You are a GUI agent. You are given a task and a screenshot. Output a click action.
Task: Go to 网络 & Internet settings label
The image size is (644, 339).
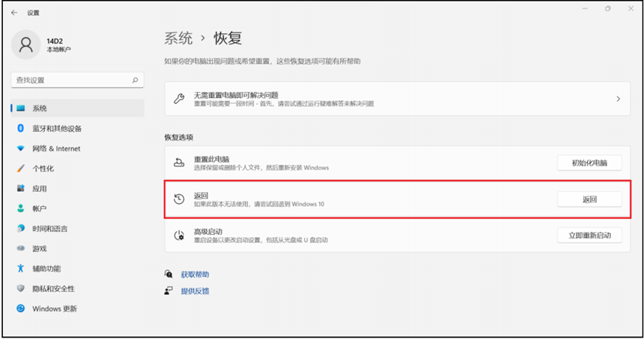[x=57, y=149]
